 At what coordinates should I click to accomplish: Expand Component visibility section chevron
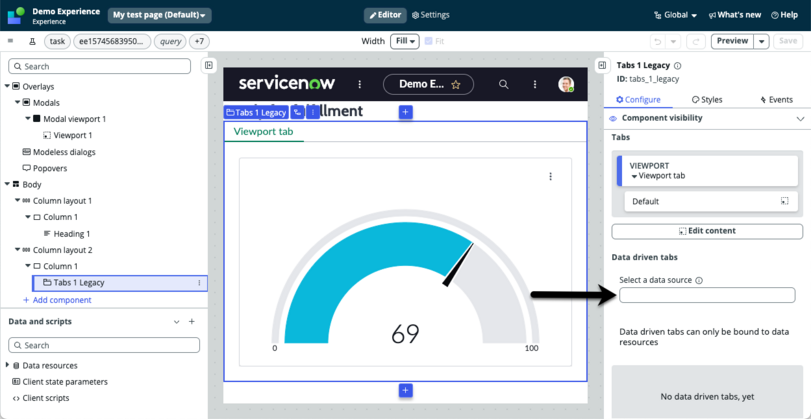801,118
